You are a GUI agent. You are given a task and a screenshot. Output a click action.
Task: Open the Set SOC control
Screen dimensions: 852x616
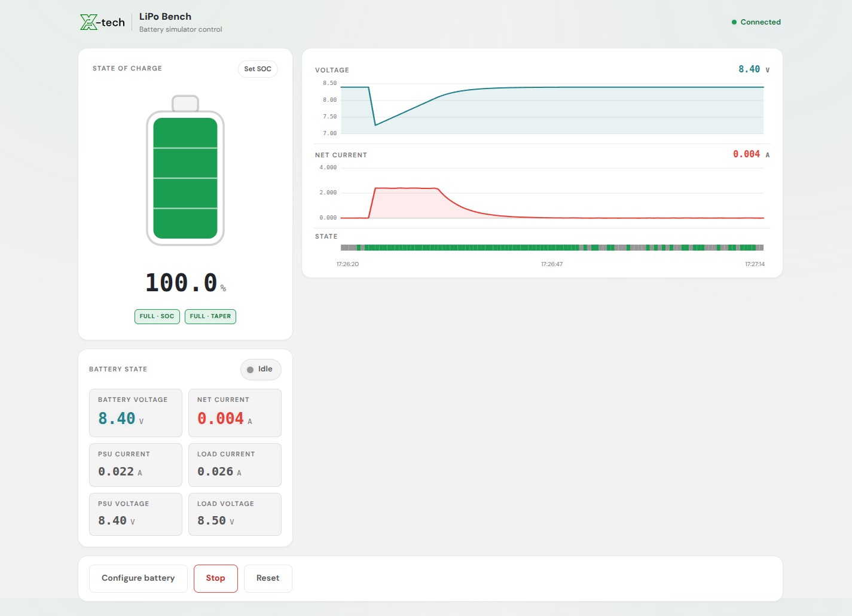(x=258, y=69)
